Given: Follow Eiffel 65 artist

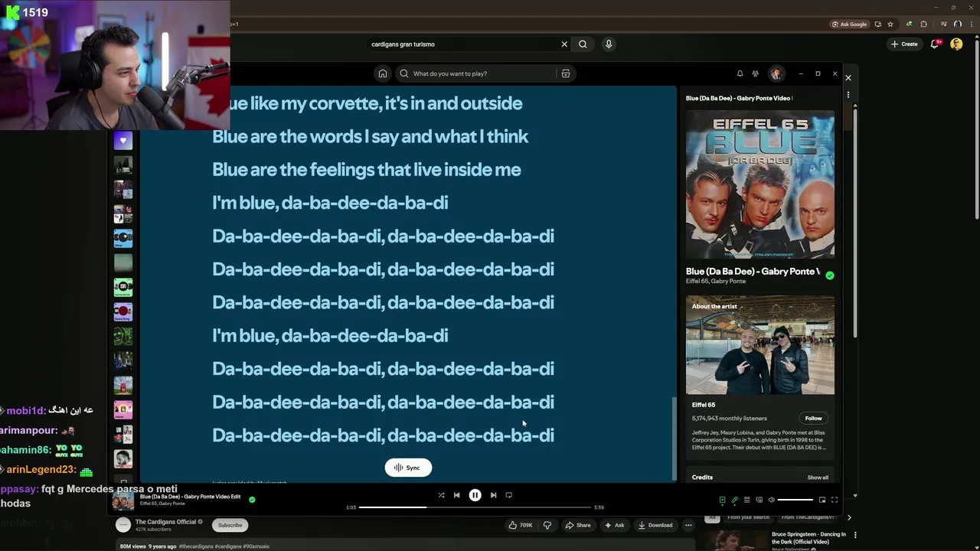Looking at the screenshot, I should pos(813,418).
